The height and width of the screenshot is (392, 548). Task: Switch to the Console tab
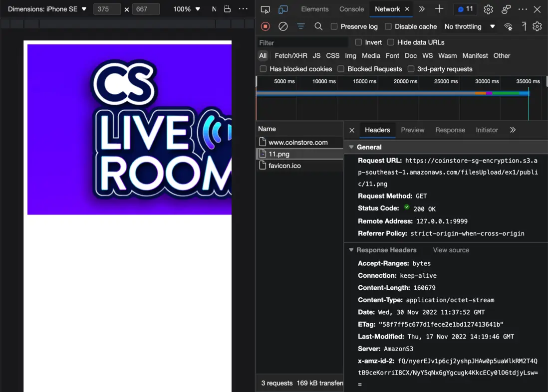(x=351, y=9)
